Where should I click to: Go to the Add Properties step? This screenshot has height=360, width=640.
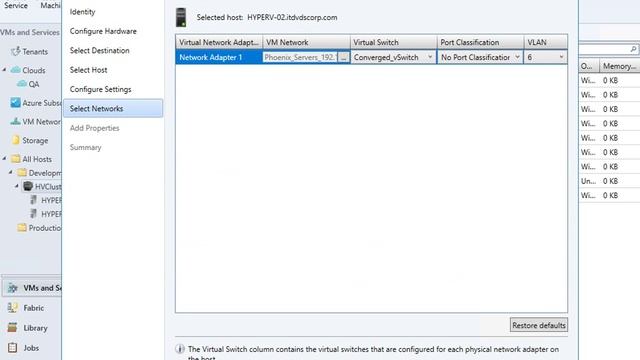94,128
